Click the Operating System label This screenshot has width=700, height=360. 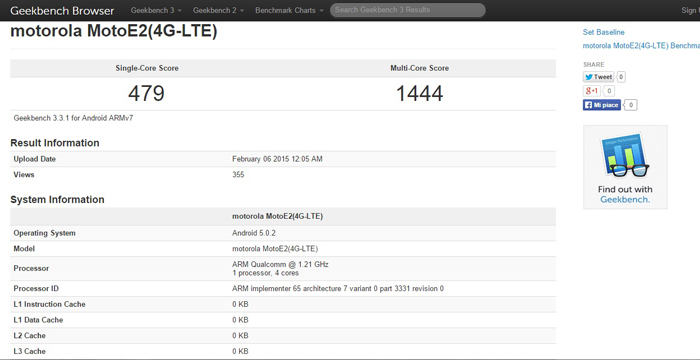click(45, 233)
